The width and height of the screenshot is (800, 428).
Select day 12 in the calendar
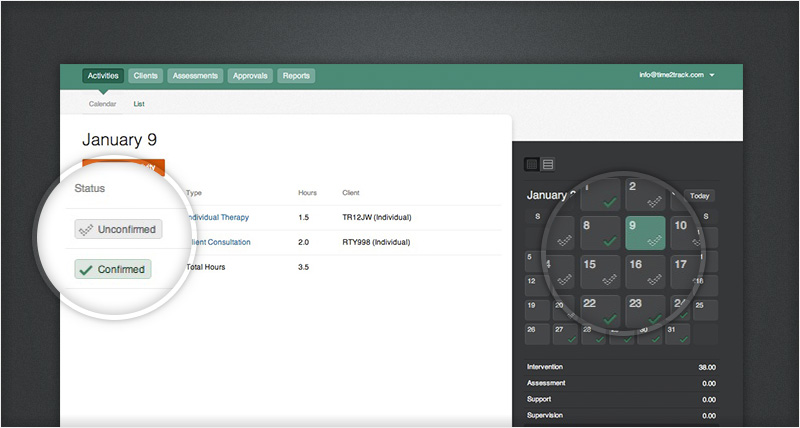[537, 286]
